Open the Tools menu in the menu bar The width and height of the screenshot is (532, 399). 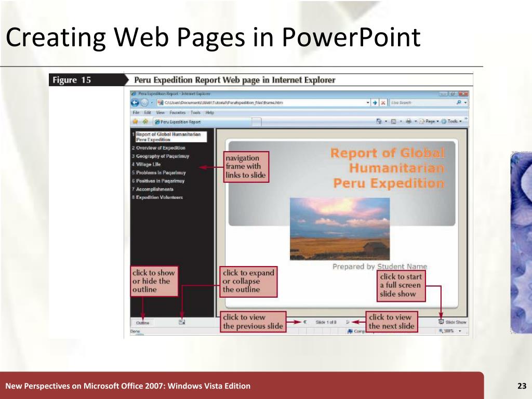click(195, 113)
